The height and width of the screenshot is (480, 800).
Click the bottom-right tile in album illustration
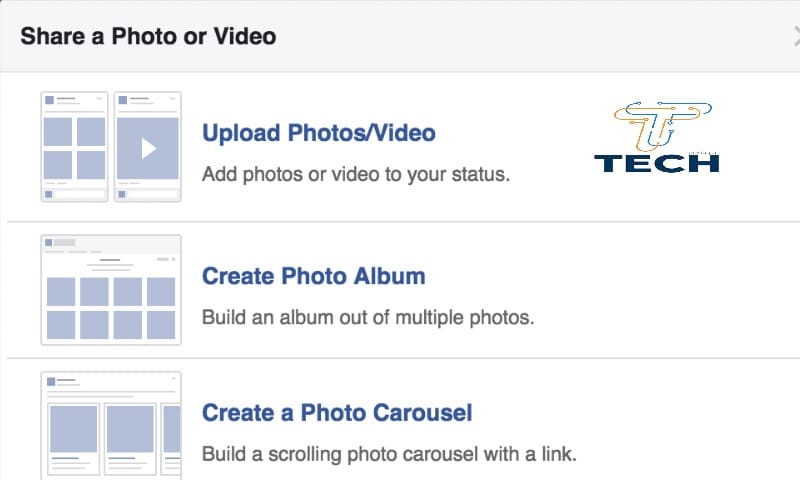[161, 324]
